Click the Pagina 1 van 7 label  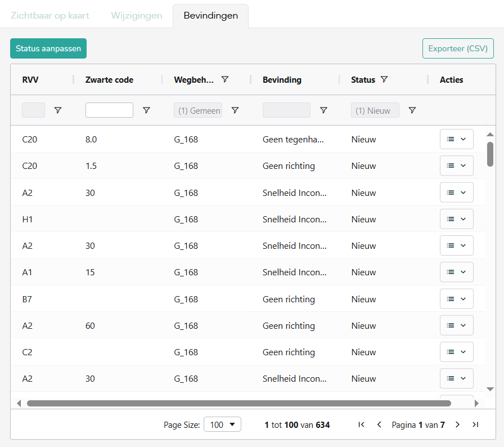tap(418, 425)
